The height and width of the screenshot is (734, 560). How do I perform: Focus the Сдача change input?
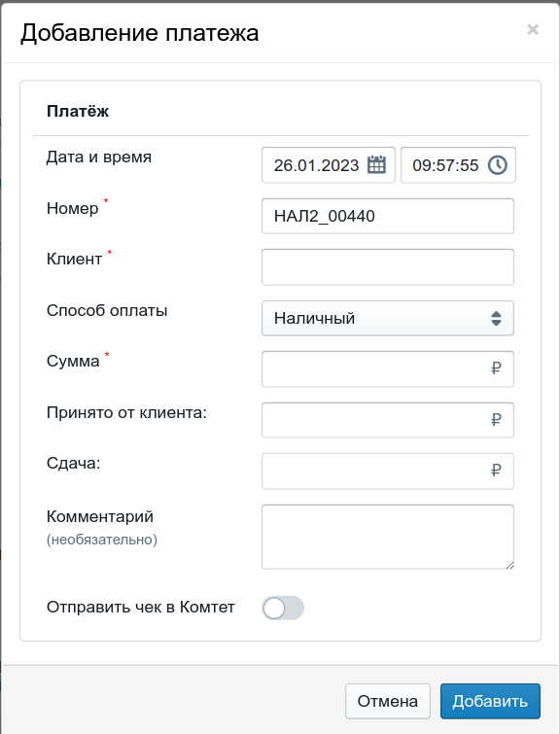click(x=388, y=471)
